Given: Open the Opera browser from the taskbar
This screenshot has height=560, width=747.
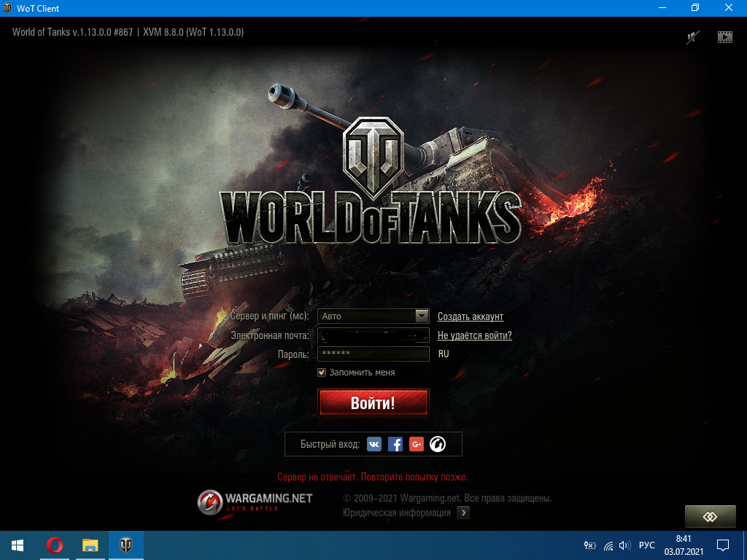Looking at the screenshot, I should click(54, 545).
